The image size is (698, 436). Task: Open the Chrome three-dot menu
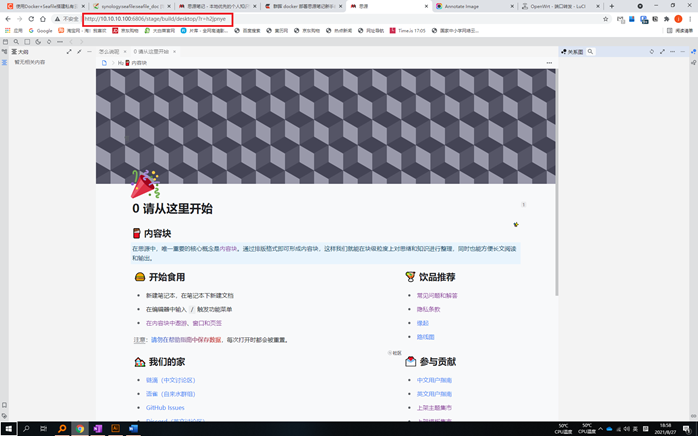point(690,19)
